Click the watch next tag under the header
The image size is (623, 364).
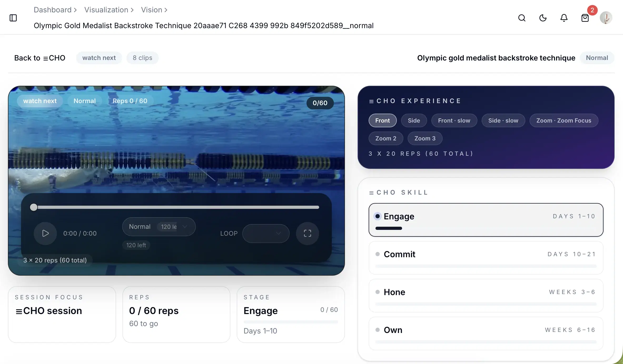pyautogui.click(x=99, y=58)
